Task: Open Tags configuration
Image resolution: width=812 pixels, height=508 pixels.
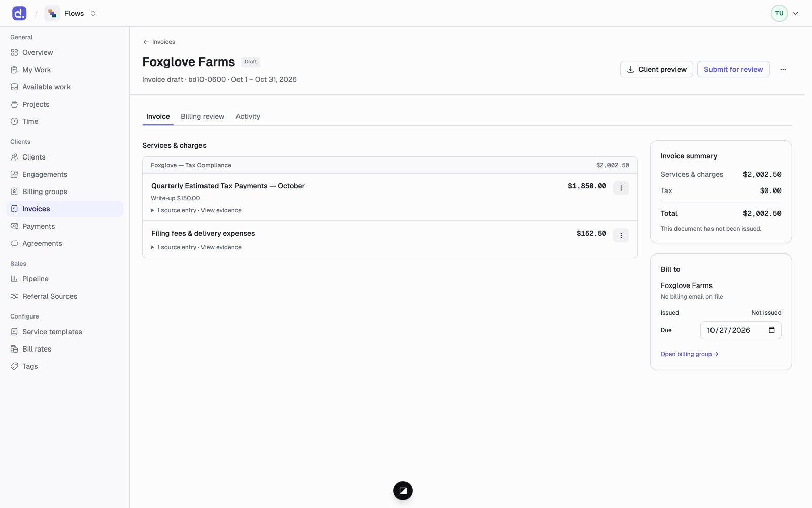Action: coord(64,366)
